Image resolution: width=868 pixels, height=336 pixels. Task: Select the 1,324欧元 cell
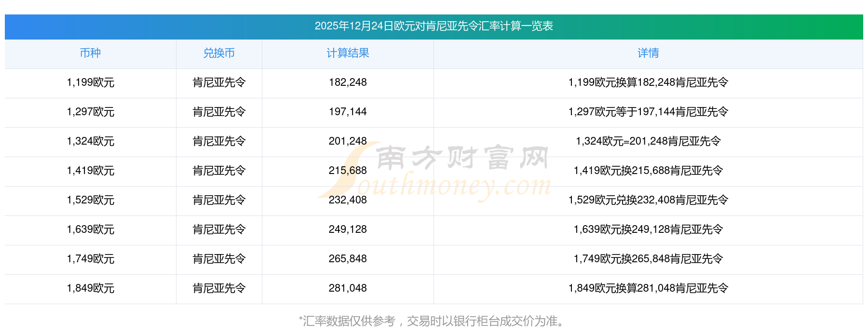(90, 141)
